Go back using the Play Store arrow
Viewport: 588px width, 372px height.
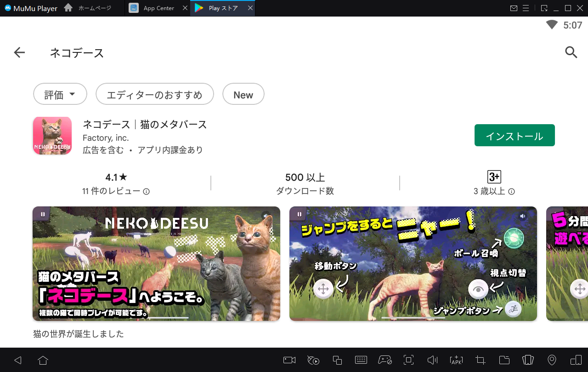[19, 53]
